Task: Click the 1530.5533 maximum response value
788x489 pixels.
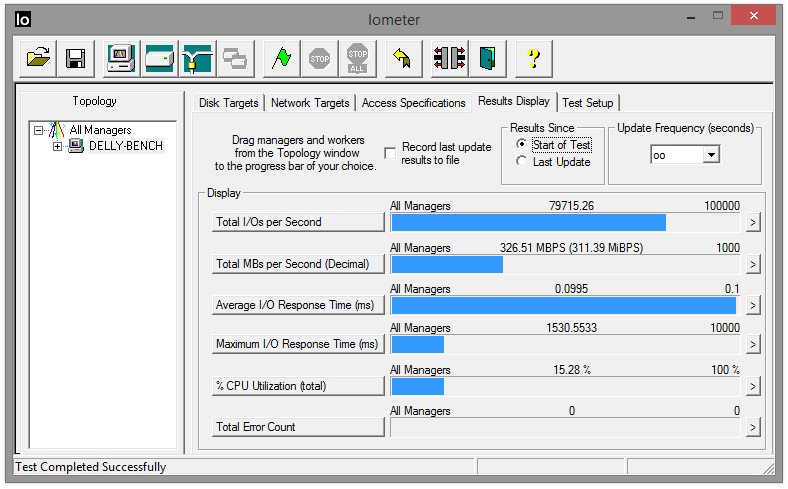Action: coord(571,328)
